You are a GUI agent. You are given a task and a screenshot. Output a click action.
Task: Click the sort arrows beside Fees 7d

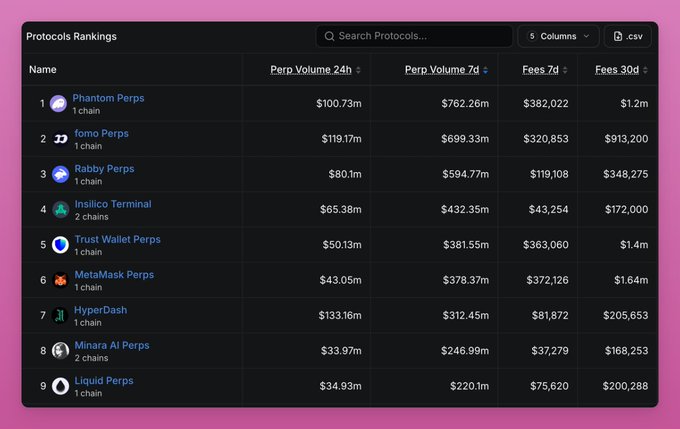point(565,70)
